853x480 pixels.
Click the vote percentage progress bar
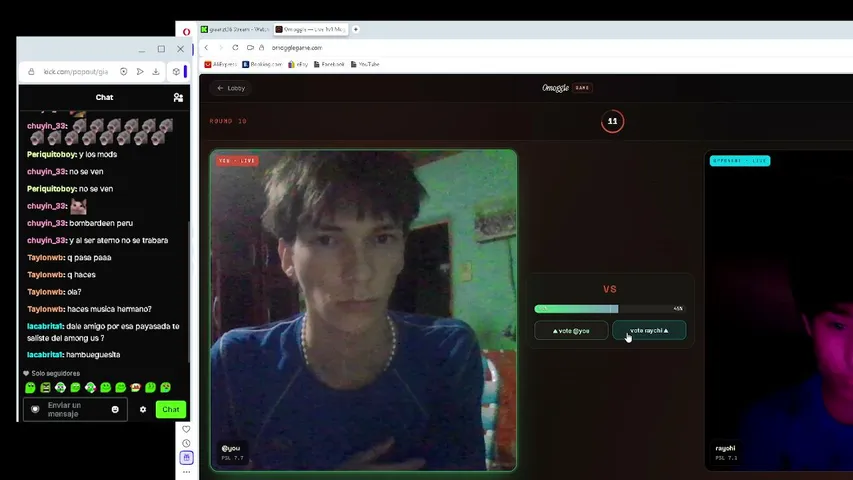tap(610, 309)
